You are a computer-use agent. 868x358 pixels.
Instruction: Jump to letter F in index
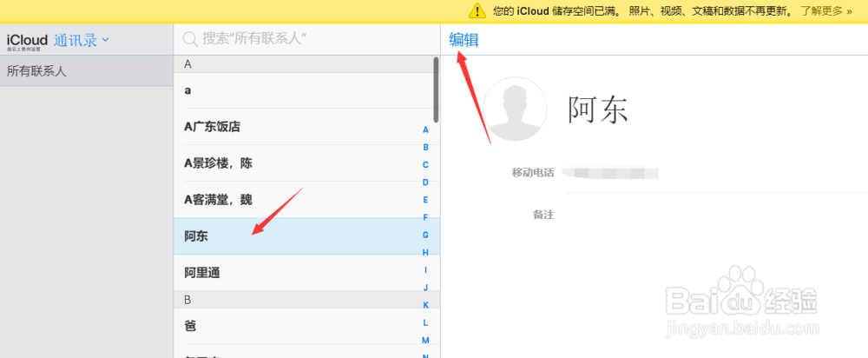pos(425,217)
